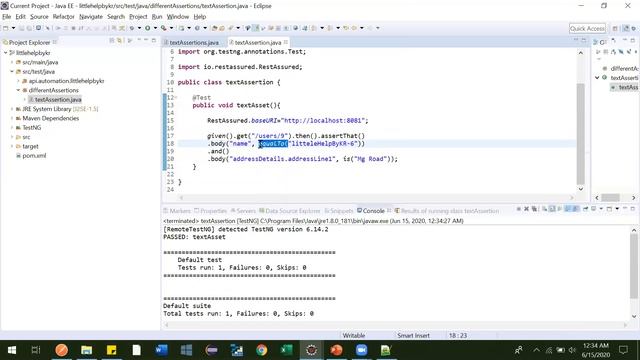Open the Data Source Explorer tab
The width and height of the screenshot is (640, 360).
290,211
